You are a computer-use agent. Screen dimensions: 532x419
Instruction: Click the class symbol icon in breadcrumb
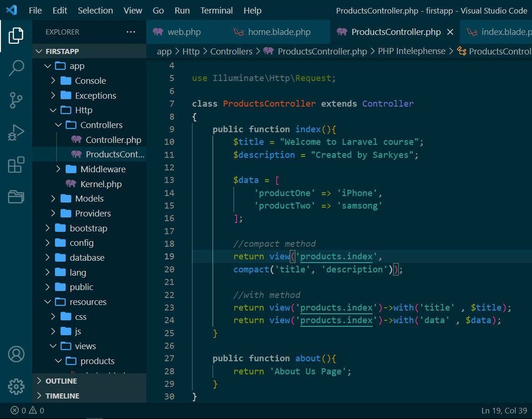pos(462,51)
